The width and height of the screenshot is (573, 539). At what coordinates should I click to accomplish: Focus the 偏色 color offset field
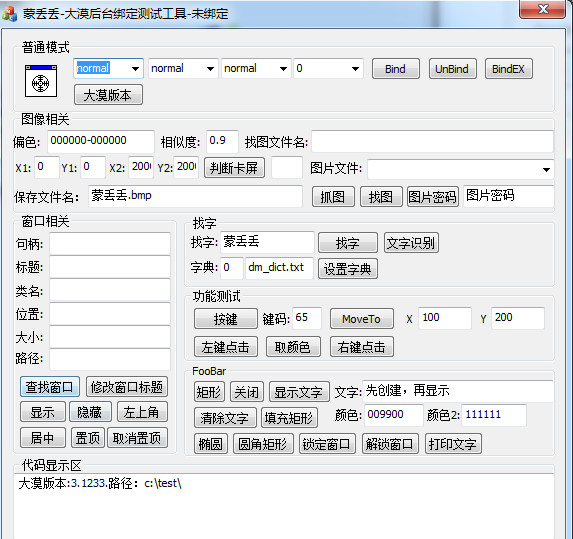click(x=100, y=141)
